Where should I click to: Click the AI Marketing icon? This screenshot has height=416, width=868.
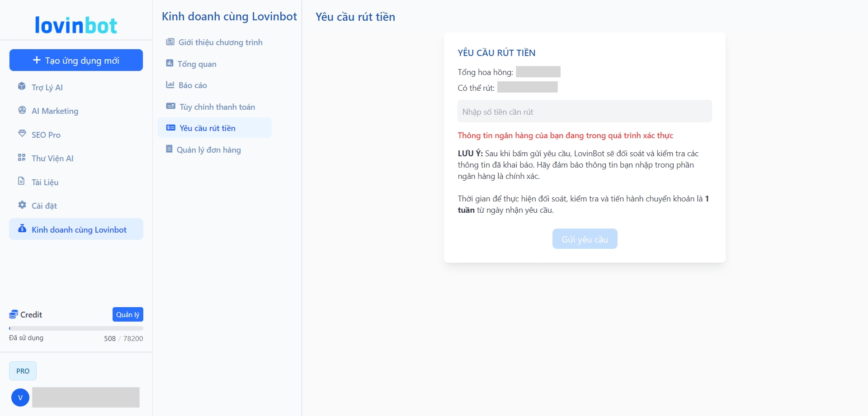click(x=22, y=110)
